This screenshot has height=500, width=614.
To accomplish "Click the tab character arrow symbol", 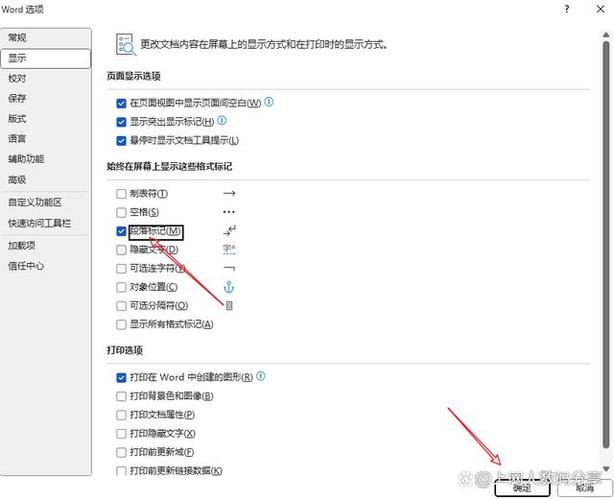I will [229, 193].
